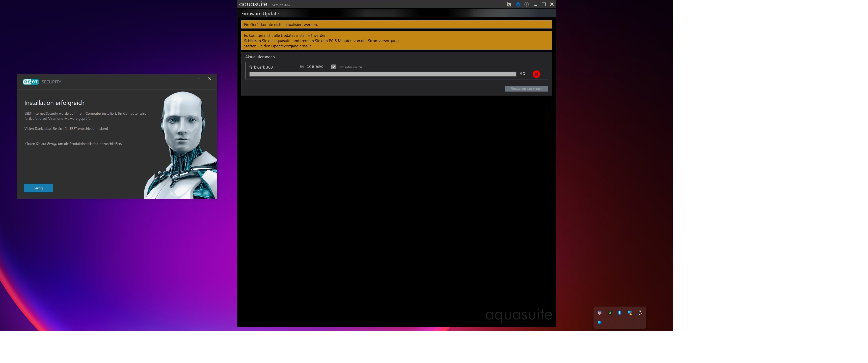Click the farbwerk 360 firmware progress bar
868x363 pixels.
click(x=383, y=74)
